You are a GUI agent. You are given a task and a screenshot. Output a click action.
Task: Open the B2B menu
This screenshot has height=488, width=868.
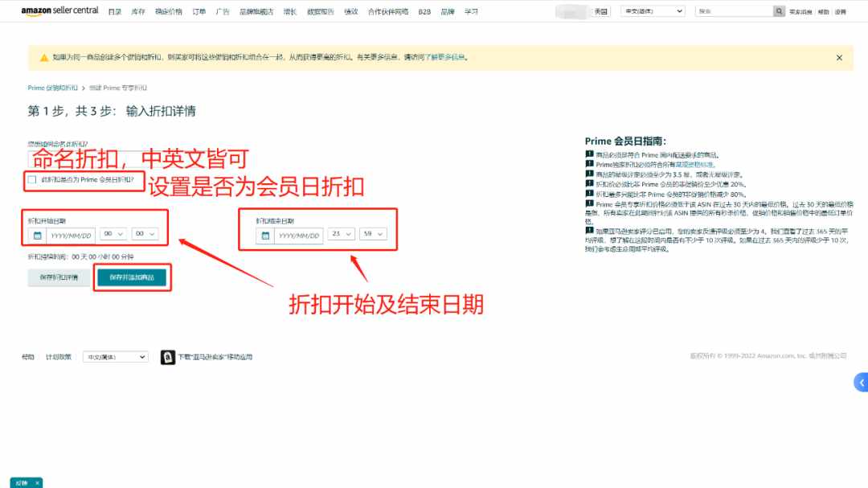click(424, 11)
